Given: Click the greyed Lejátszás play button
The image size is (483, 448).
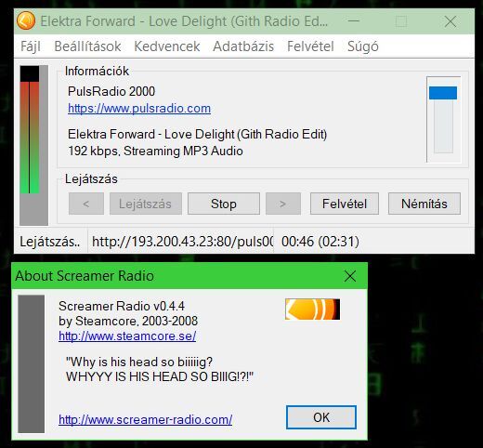Looking at the screenshot, I should tap(146, 204).
